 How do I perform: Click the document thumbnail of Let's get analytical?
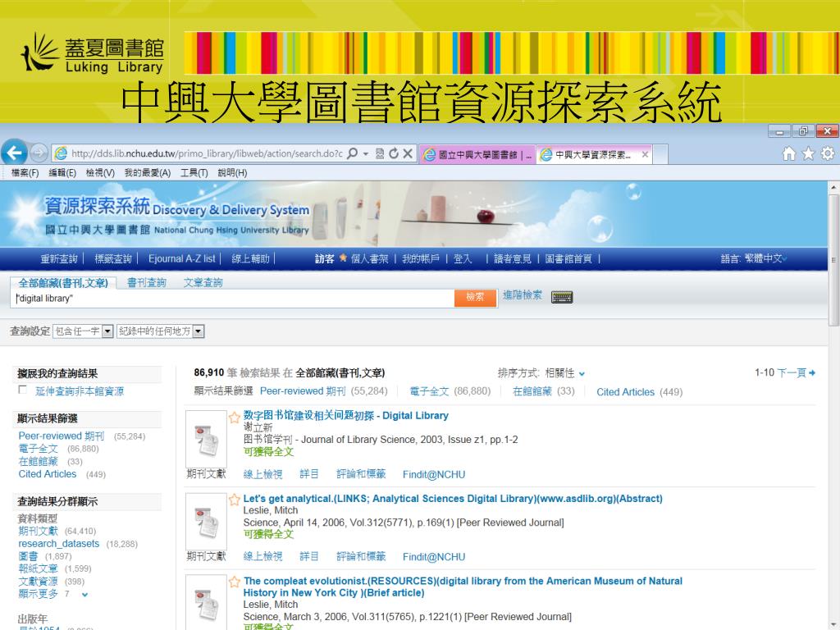pyautogui.click(x=206, y=522)
